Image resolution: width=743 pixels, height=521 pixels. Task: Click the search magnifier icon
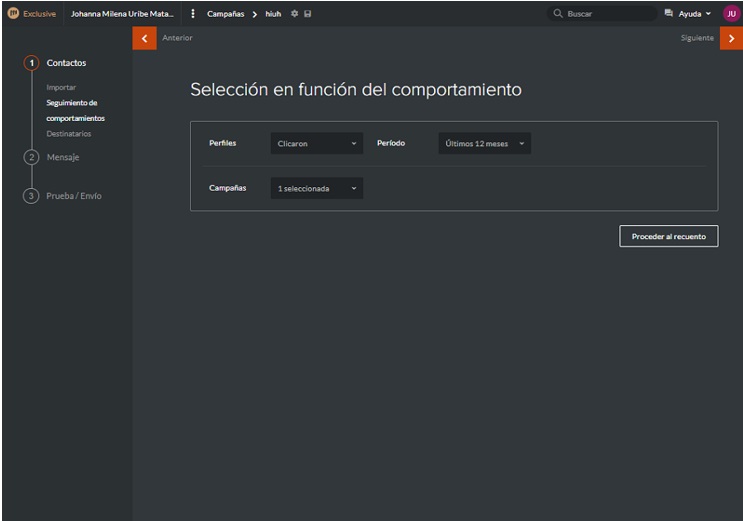pyautogui.click(x=558, y=14)
